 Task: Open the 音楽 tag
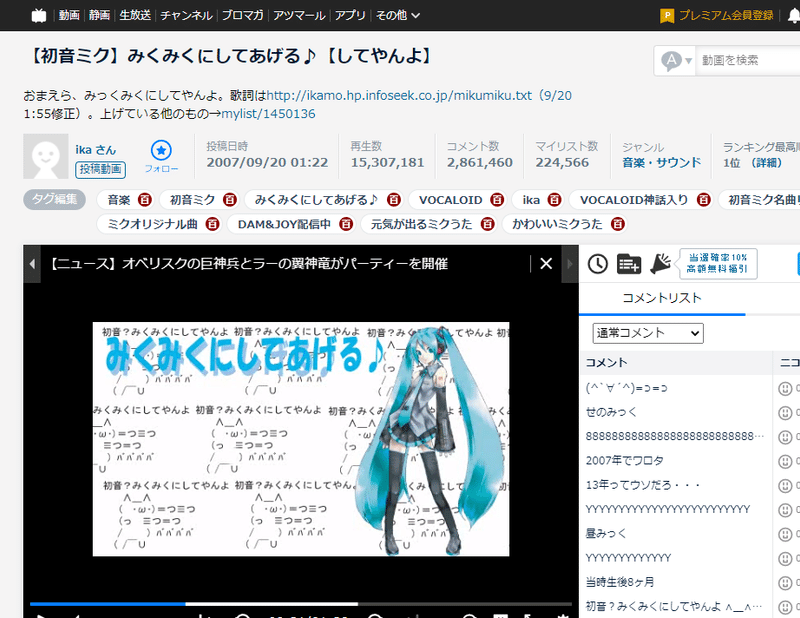pos(119,200)
